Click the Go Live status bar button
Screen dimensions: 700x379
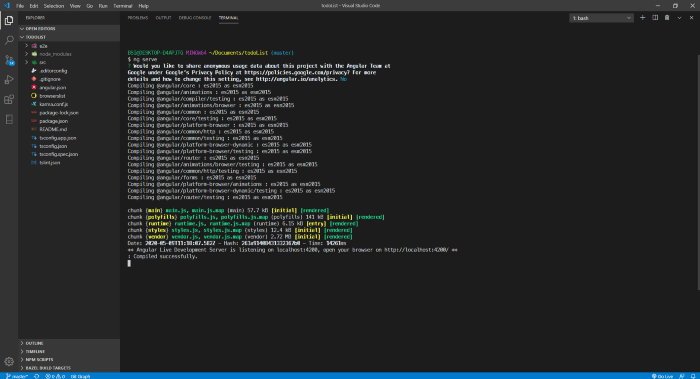click(x=662, y=376)
